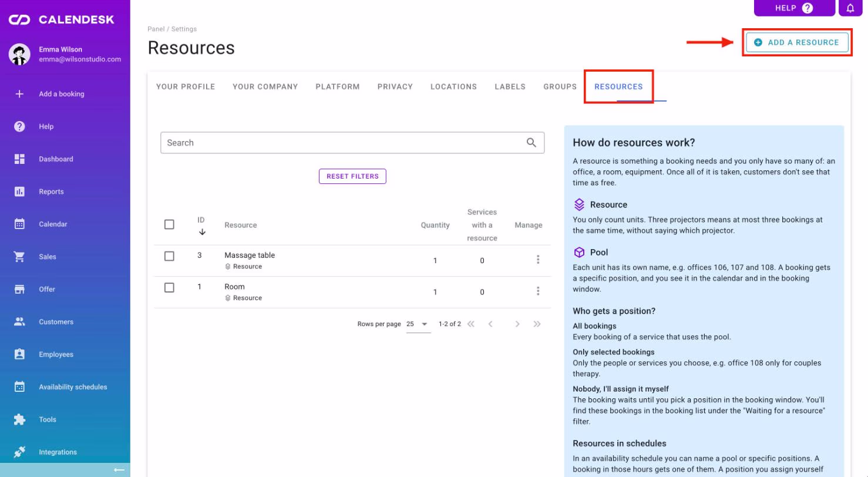Click the Massage table resource name
The height and width of the screenshot is (477, 868).
tap(250, 256)
